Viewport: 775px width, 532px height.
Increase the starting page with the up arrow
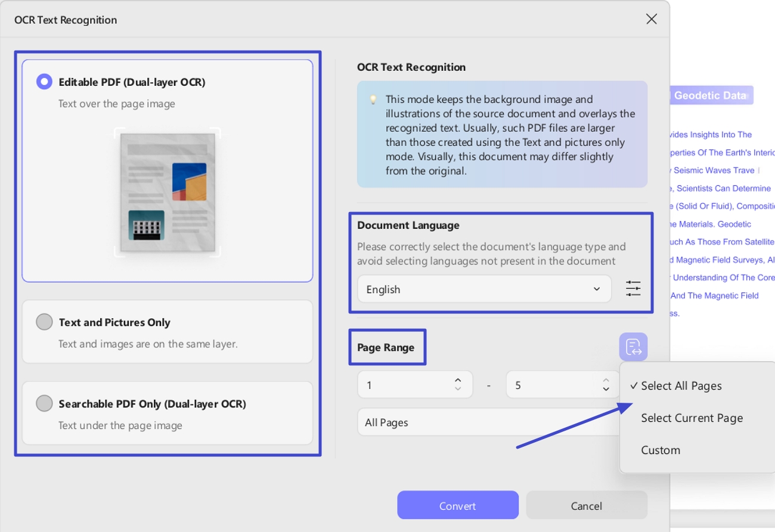click(458, 379)
